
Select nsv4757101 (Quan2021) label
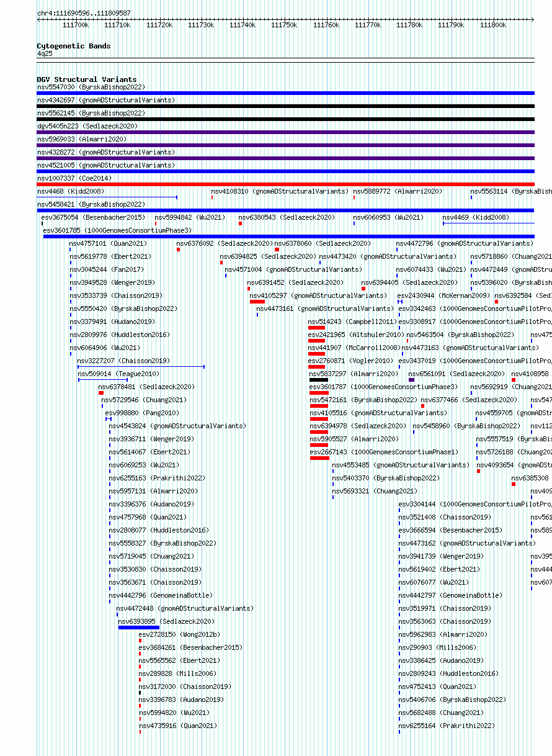[x=108, y=243]
